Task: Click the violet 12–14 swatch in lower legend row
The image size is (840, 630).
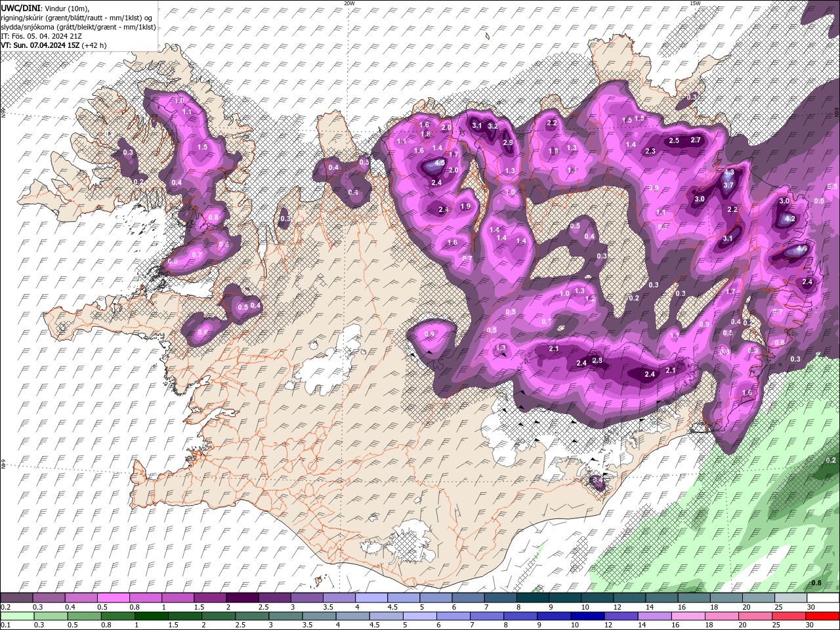Action: pos(620,616)
